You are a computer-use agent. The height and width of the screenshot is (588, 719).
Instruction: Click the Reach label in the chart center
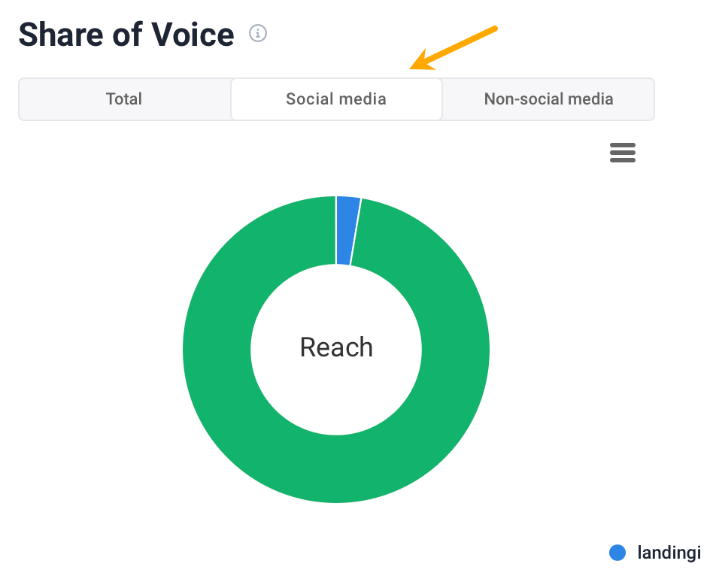336,347
